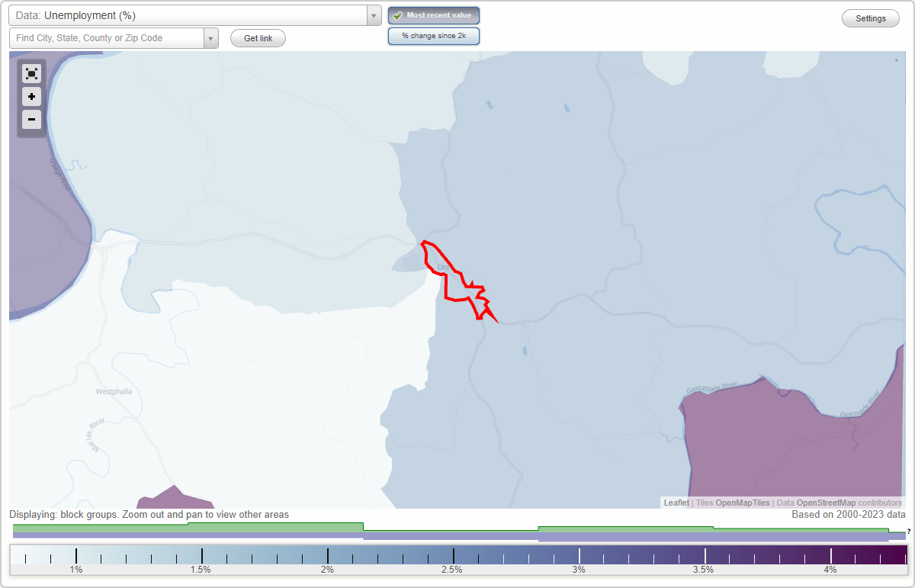915x588 pixels.
Task: Select the Most recent value option
Action: pyautogui.click(x=434, y=15)
